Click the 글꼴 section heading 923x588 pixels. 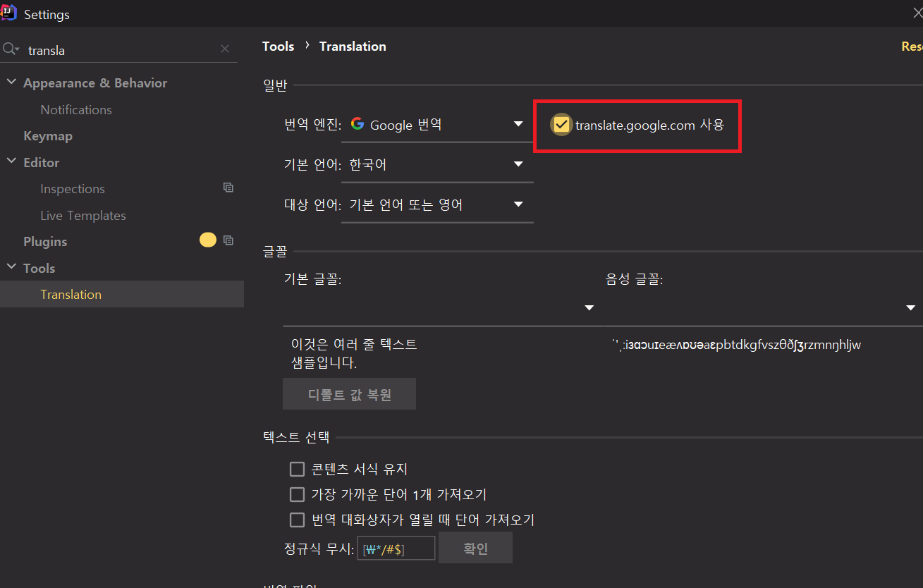coord(275,252)
